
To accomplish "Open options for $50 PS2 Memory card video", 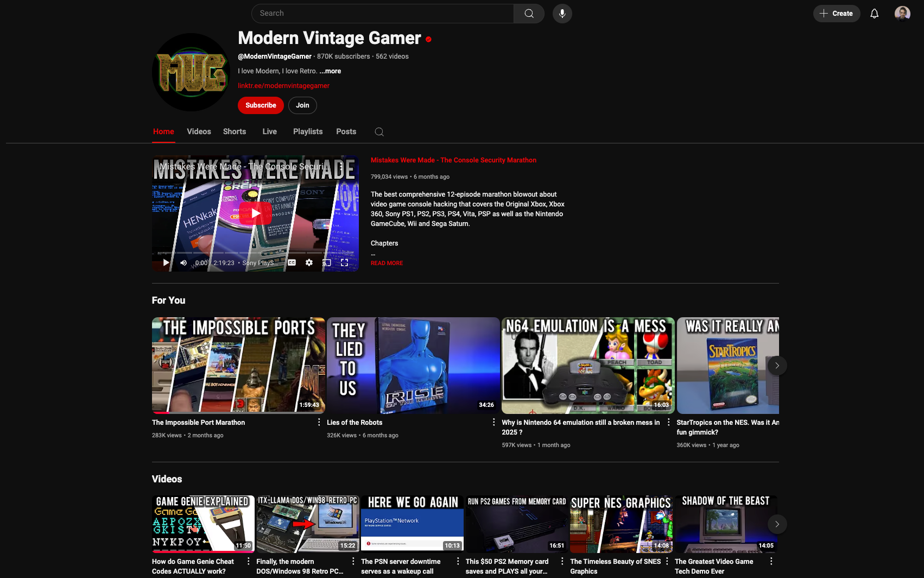I will pos(562,562).
